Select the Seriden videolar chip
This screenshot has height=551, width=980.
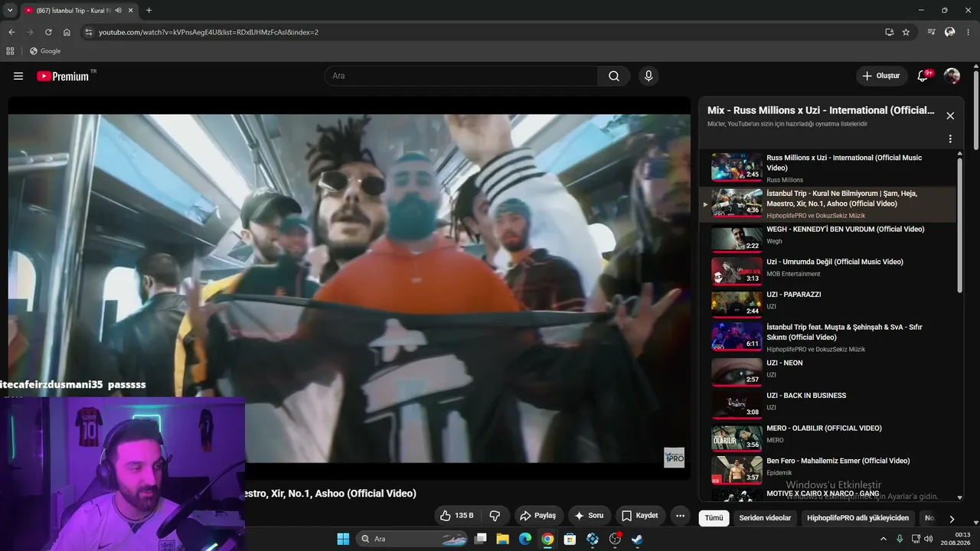765,518
